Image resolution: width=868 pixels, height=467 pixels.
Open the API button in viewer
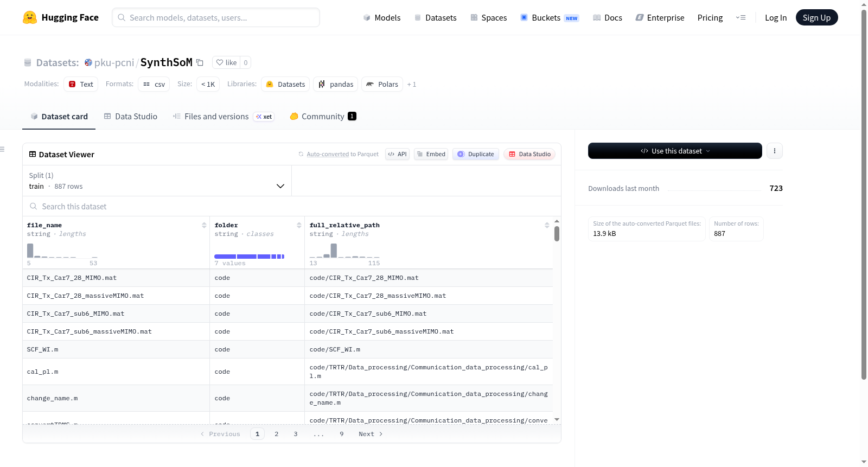point(397,154)
